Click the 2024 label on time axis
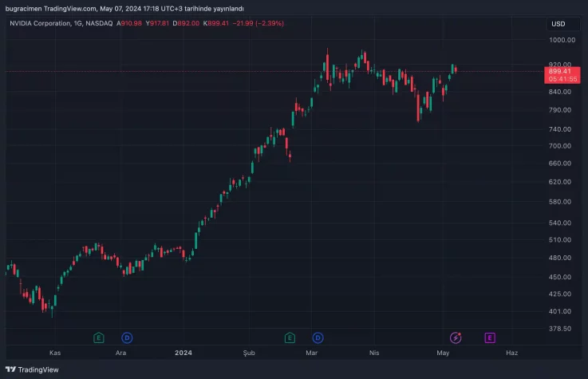Image resolution: width=588 pixels, height=379 pixels. coord(184,353)
